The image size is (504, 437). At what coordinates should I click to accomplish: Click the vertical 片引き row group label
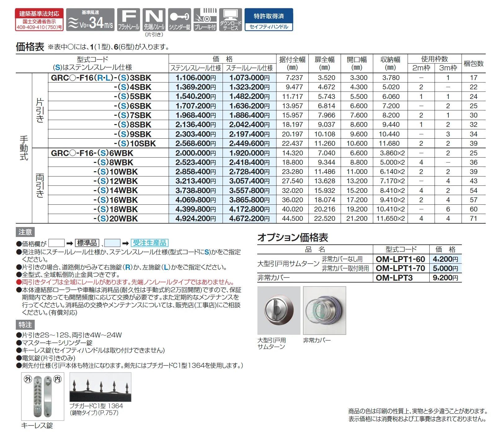point(40,110)
